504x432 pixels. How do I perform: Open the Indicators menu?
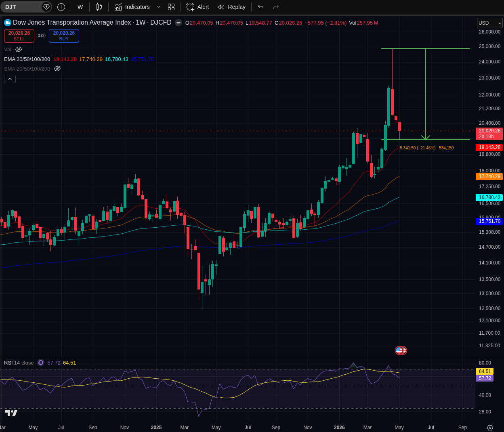coord(132,7)
